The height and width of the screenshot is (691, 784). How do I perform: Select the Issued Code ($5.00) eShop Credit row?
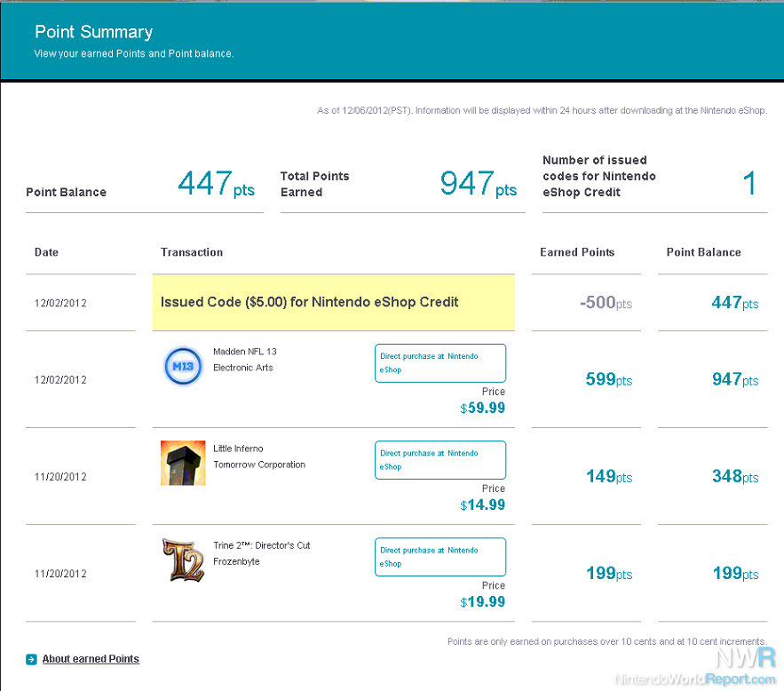[x=334, y=302]
